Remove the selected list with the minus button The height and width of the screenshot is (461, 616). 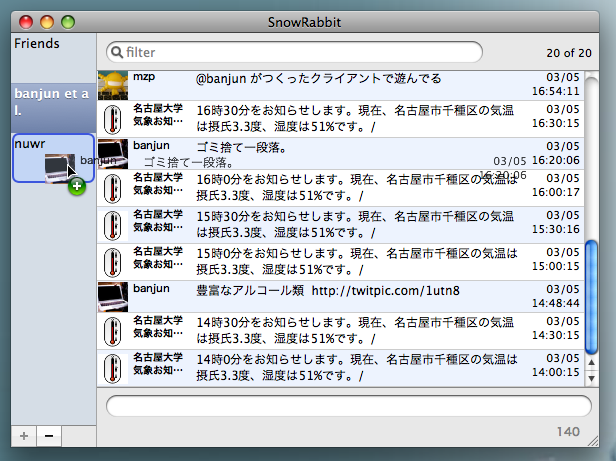point(49,436)
